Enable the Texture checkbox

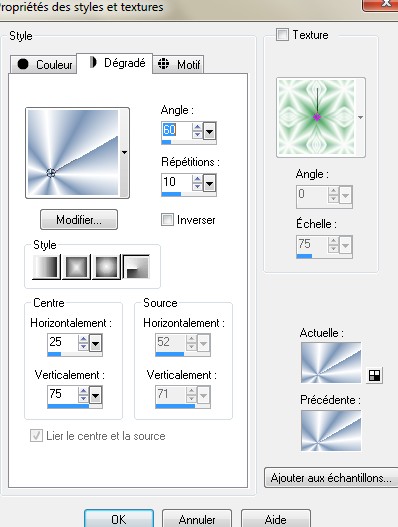click(x=282, y=35)
